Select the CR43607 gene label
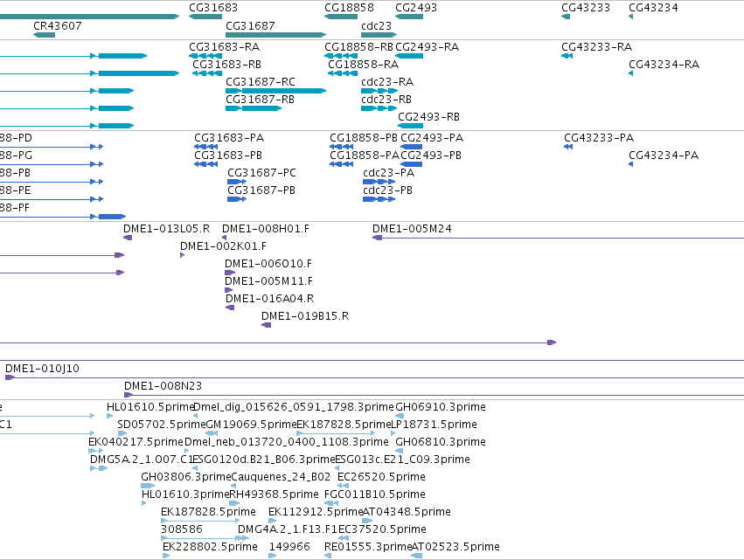Image resolution: width=744 pixels, height=560 pixels. click(58, 25)
